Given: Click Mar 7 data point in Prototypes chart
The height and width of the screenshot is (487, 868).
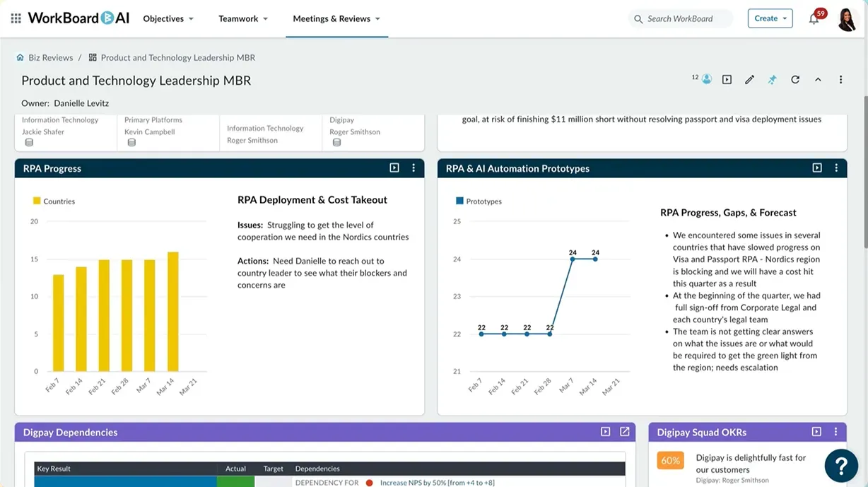Looking at the screenshot, I should tap(573, 259).
